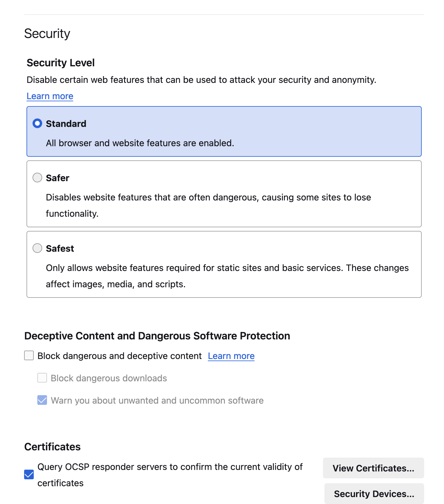Tick the Block dangerous downloads checkbox

[x=42, y=378]
